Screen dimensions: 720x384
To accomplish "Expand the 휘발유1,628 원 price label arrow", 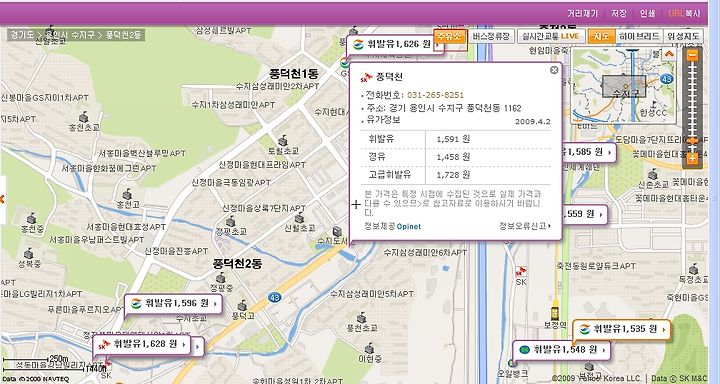I will click(184, 344).
